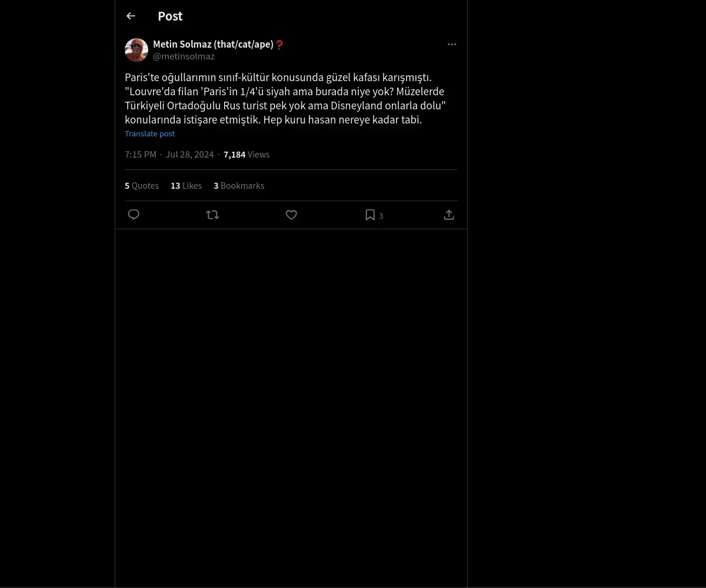Like the post with the heart icon
The height and width of the screenshot is (588, 706).
click(x=291, y=215)
